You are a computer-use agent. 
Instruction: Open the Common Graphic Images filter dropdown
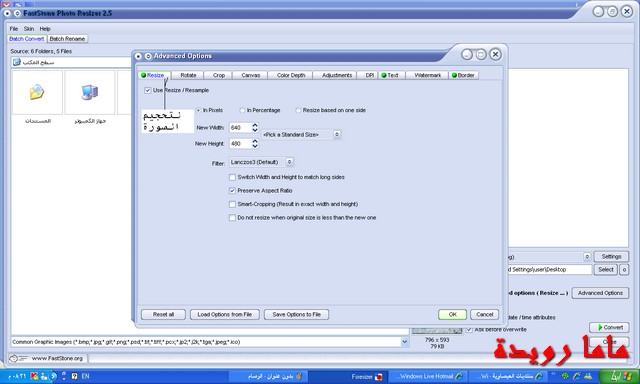(x=210, y=342)
